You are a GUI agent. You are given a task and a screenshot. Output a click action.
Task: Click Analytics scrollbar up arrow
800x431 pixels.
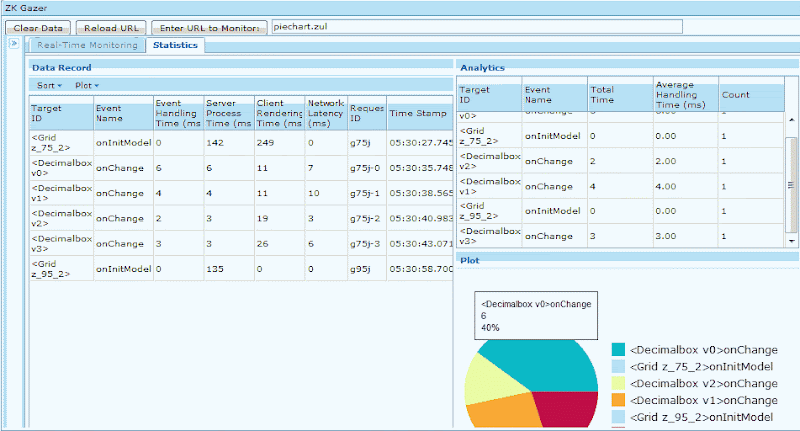tap(791, 119)
